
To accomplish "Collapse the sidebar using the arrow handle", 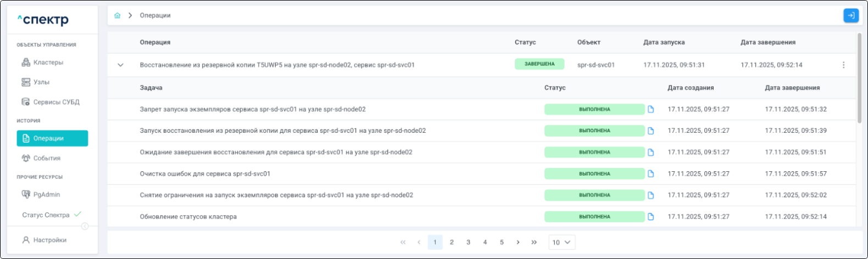I will (85, 226).
